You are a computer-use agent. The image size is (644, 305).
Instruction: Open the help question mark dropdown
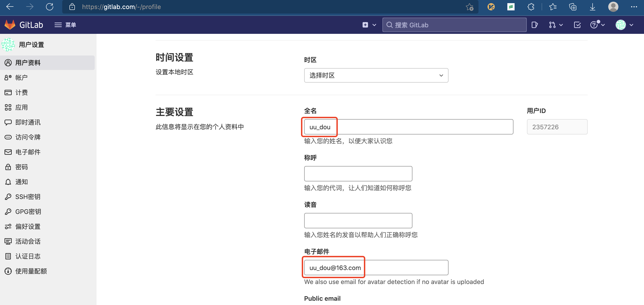tap(597, 25)
